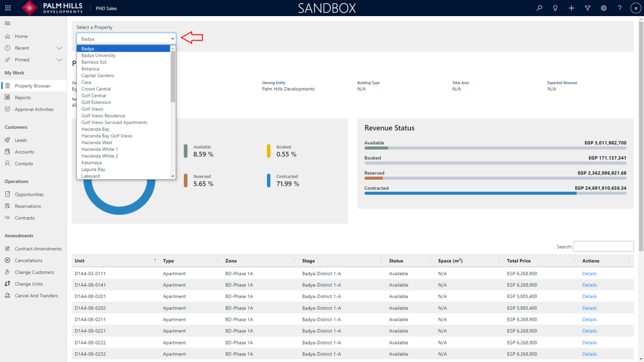This screenshot has width=644, height=362.
Task: Open Leads in the navigation menu
Action: (21, 140)
